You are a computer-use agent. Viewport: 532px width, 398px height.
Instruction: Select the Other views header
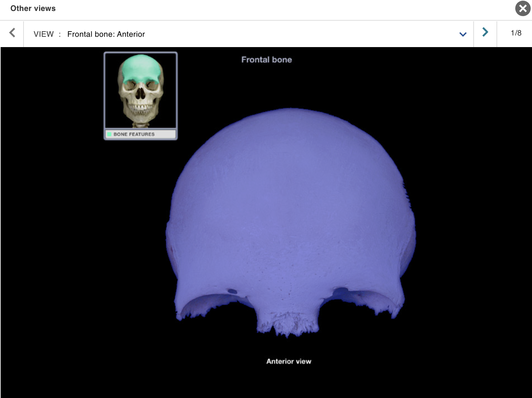(32, 8)
